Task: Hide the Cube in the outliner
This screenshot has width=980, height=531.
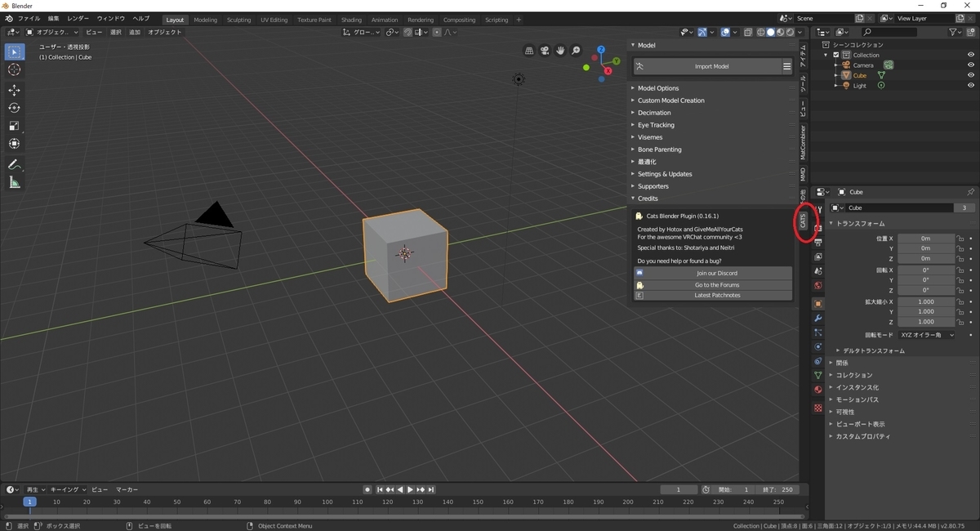Action: click(971, 75)
